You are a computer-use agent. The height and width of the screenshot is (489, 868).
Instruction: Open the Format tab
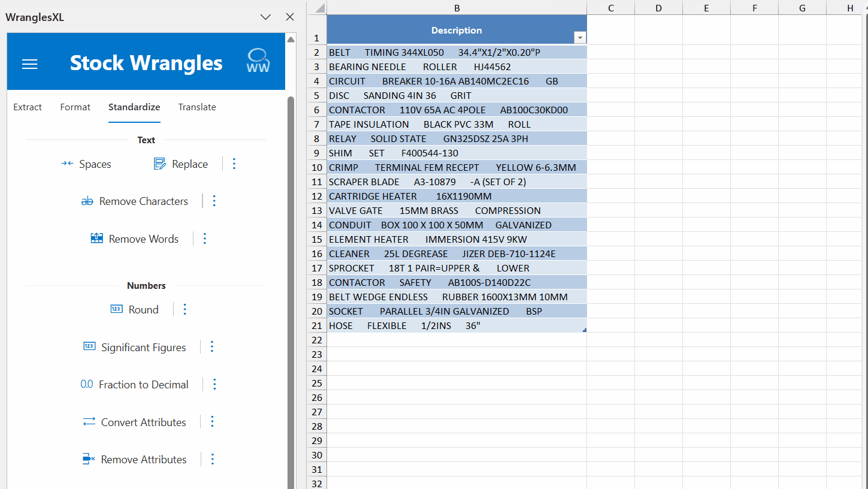click(x=75, y=107)
